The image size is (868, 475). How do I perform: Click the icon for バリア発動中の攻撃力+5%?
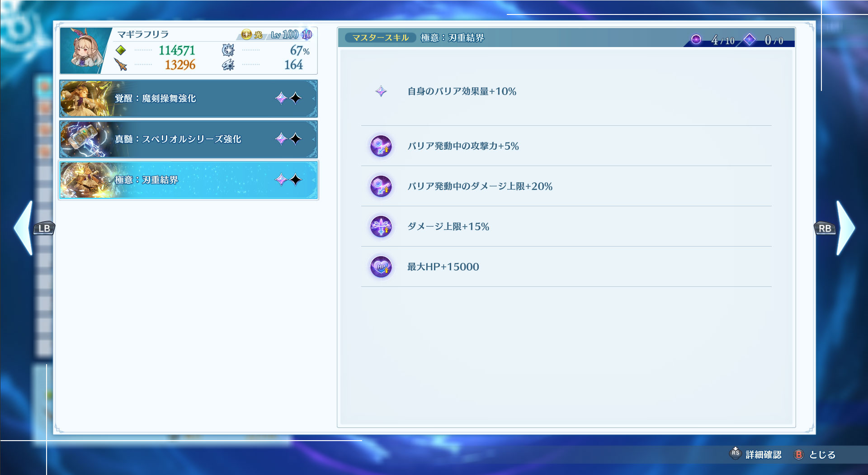[381, 146]
